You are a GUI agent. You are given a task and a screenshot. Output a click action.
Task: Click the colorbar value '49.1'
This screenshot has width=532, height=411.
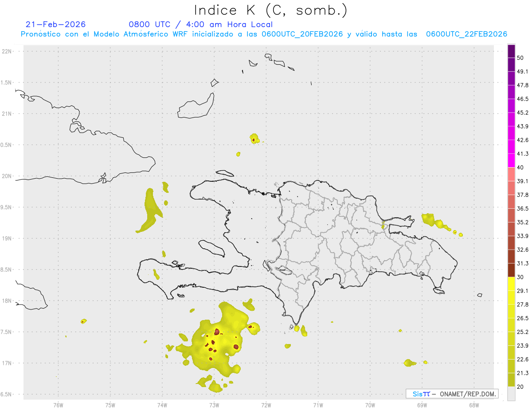[x=523, y=71]
